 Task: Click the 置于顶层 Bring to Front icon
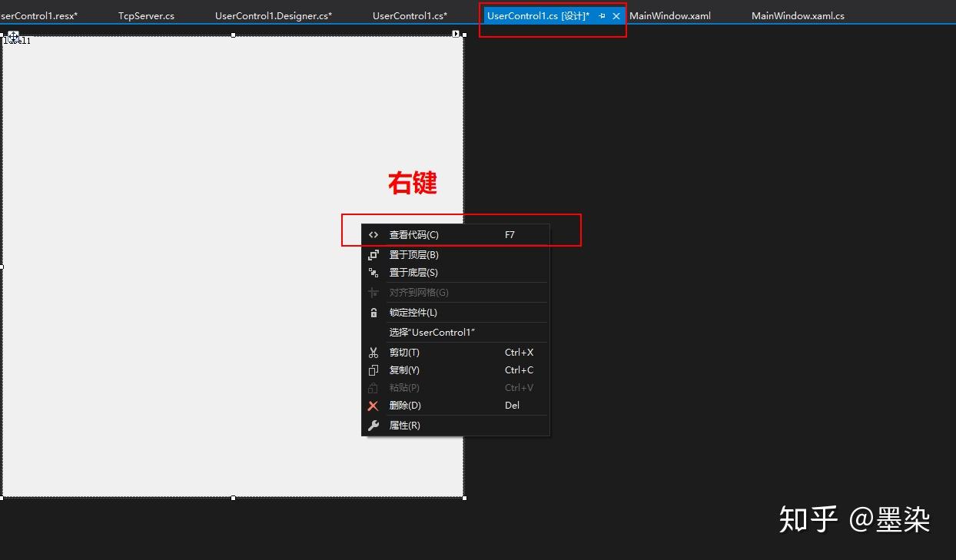(373, 254)
